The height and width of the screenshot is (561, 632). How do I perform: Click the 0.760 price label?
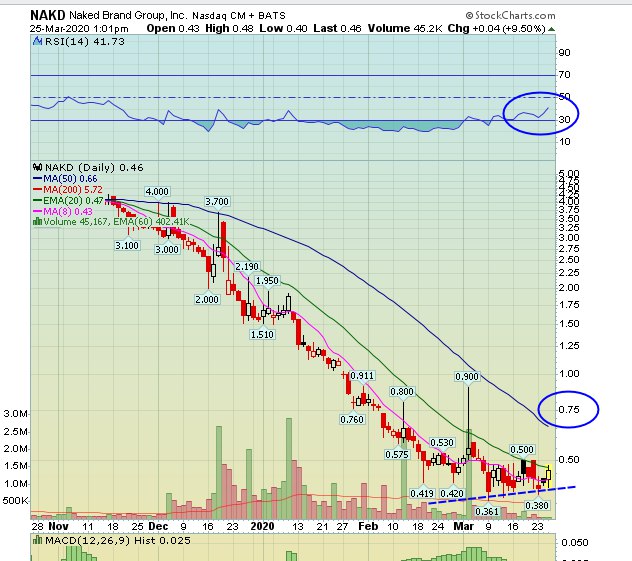coord(352,420)
